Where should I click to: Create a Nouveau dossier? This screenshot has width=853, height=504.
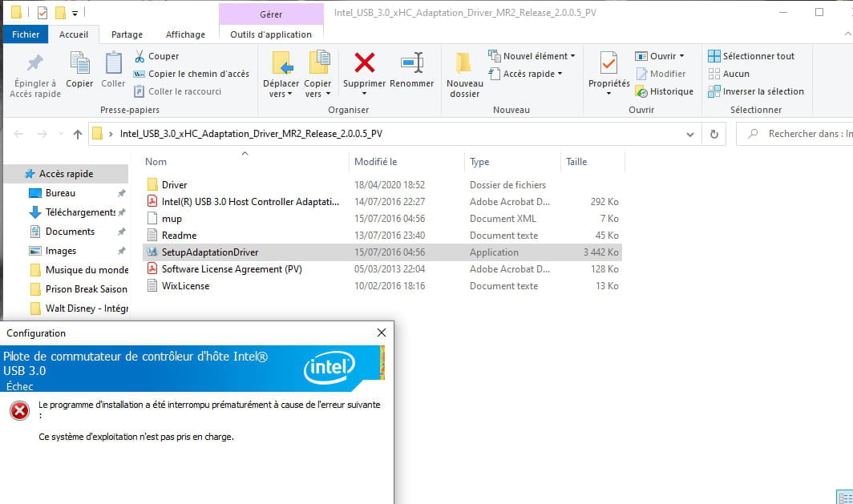coord(465,75)
